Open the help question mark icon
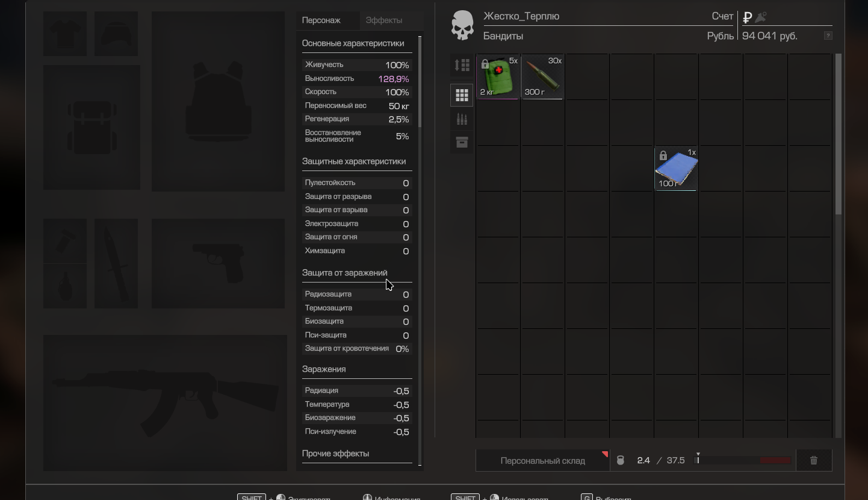The height and width of the screenshot is (500, 868). 828,36
